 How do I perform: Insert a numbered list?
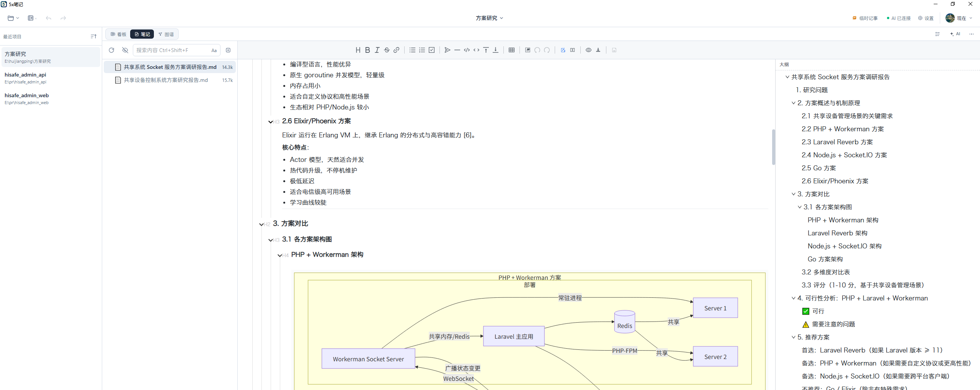422,50
